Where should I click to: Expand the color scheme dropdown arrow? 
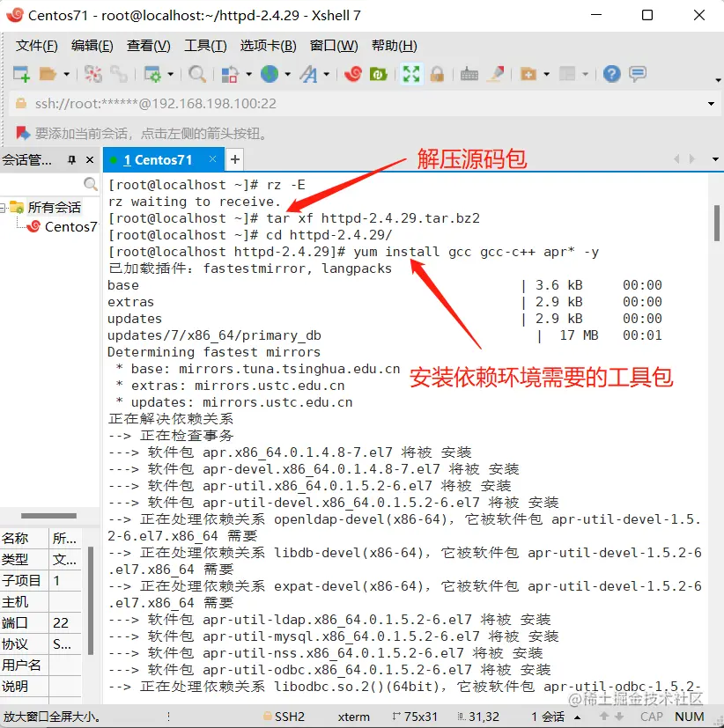click(x=249, y=74)
